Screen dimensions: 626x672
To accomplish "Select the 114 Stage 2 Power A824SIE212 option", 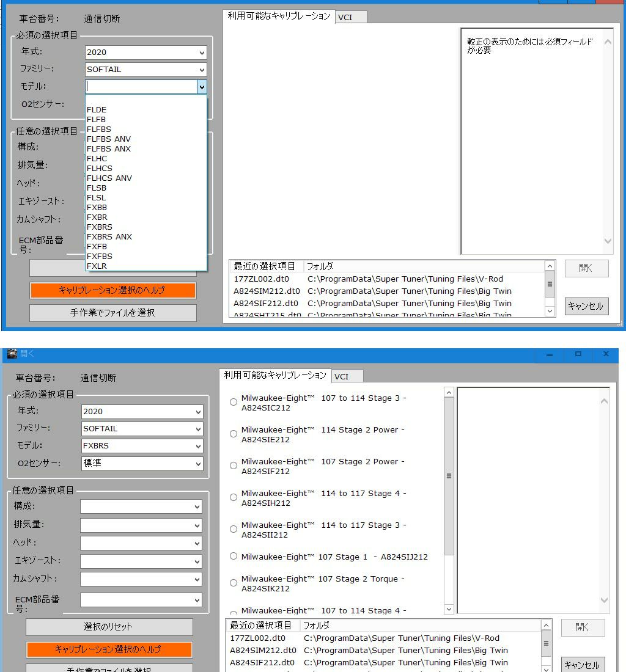I will click(x=234, y=434).
